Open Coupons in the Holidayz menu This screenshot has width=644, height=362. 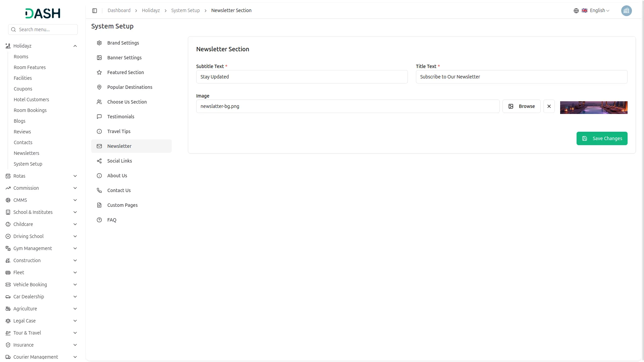click(x=23, y=89)
